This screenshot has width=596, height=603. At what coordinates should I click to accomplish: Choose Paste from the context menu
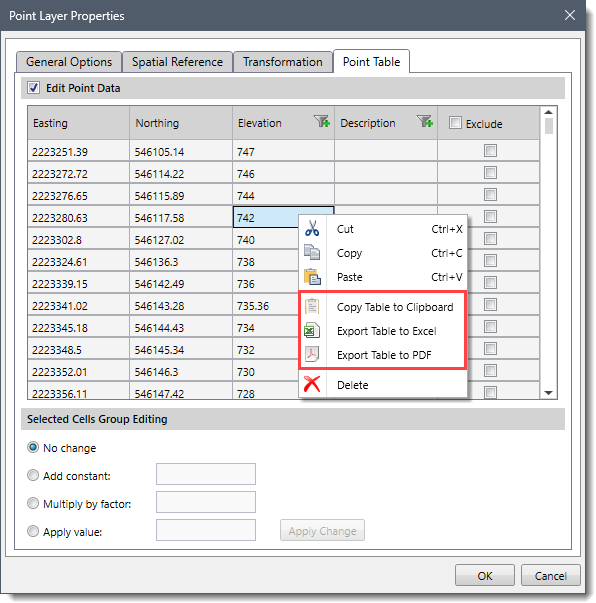(x=383, y=277)
